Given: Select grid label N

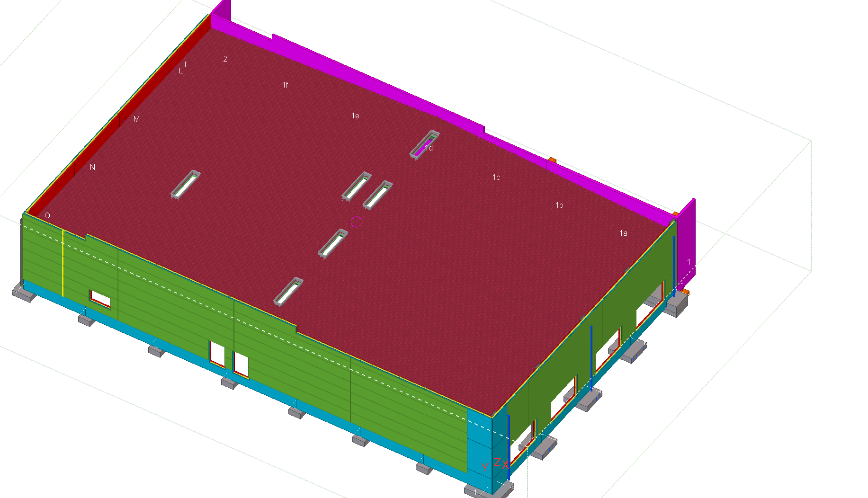Looking at the screenshot, I should pos(92,168).
